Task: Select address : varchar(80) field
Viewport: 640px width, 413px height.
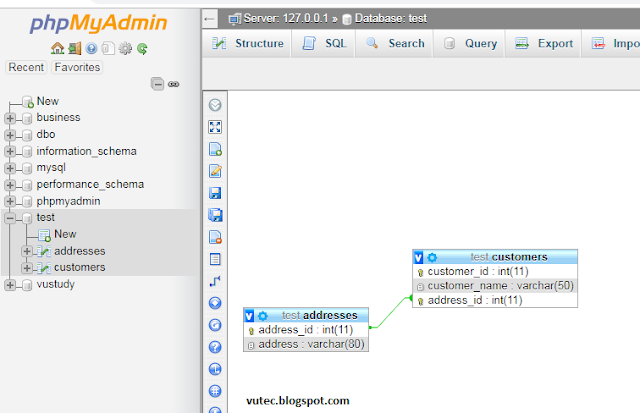Action: click(306, 344)
